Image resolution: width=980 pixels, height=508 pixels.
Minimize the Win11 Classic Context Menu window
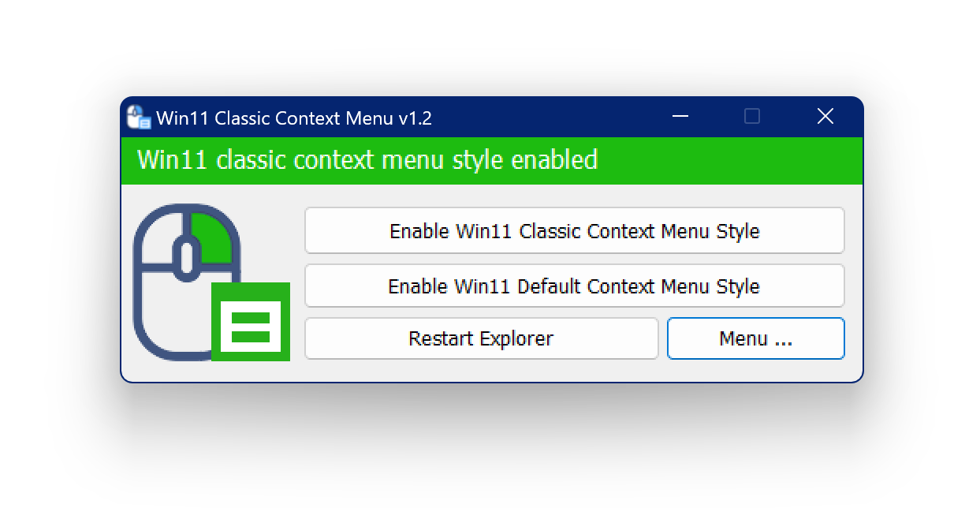(680, 117)
